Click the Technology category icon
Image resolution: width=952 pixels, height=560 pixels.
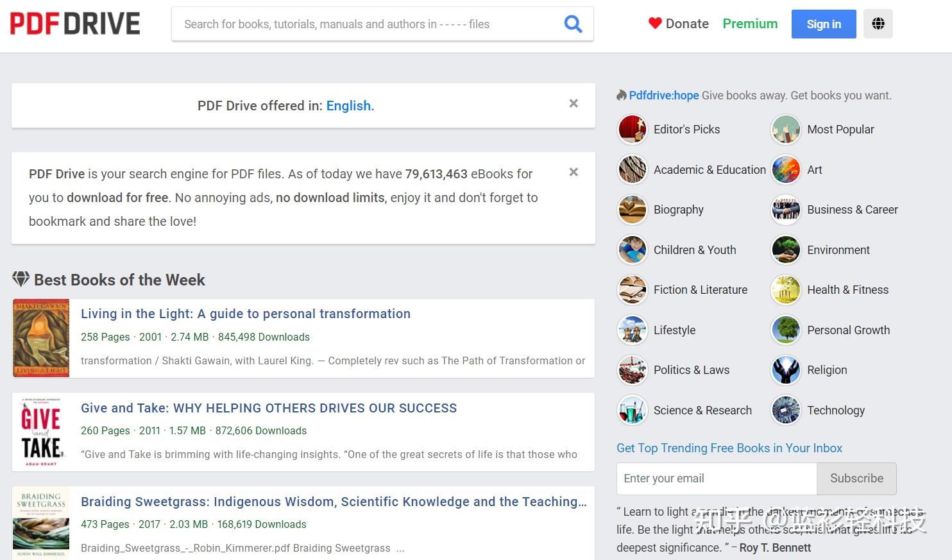click(x=786, y=411)
